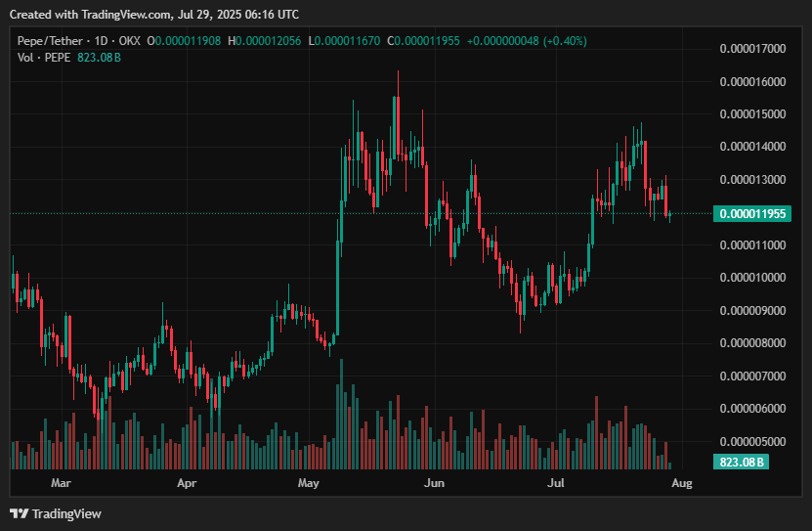Click the Jul label on time axis
The height and width of the screenshot is (531, 812).
[556, 483]
